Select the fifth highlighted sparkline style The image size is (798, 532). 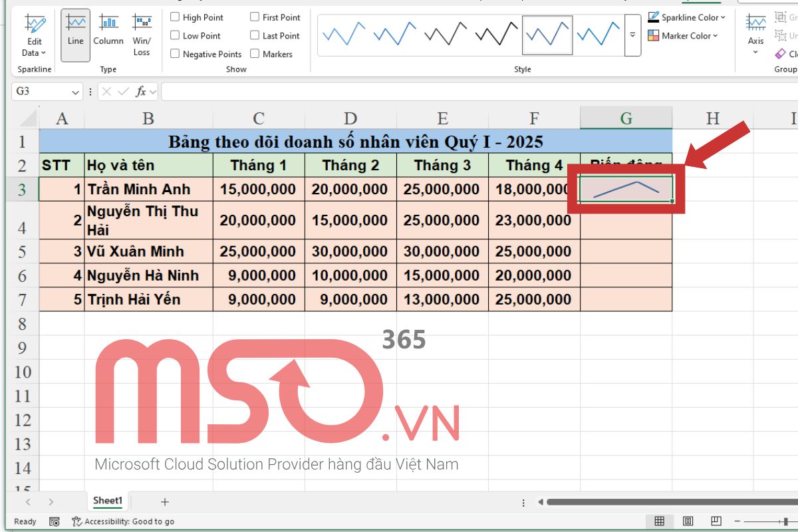[547, 35]
